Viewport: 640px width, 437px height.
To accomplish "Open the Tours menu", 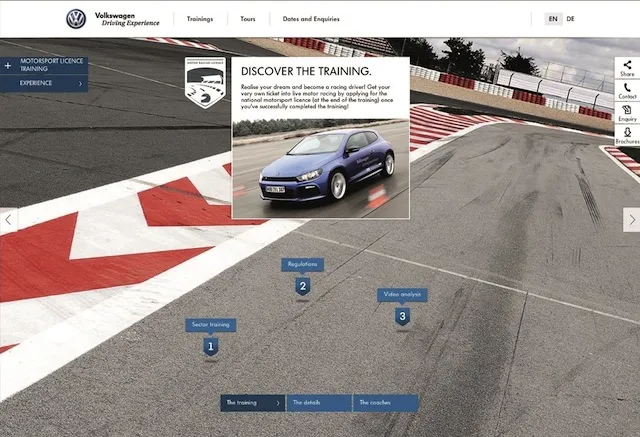I will coord(242,19).
